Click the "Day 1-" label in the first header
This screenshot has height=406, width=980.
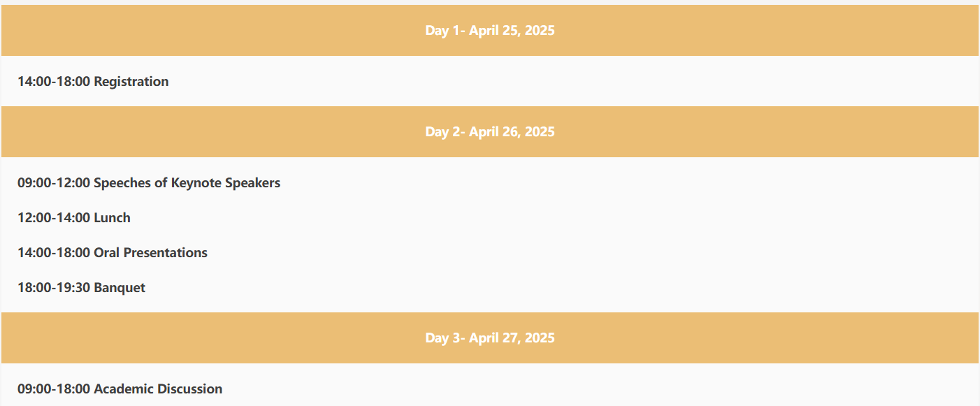click(445, 31)
